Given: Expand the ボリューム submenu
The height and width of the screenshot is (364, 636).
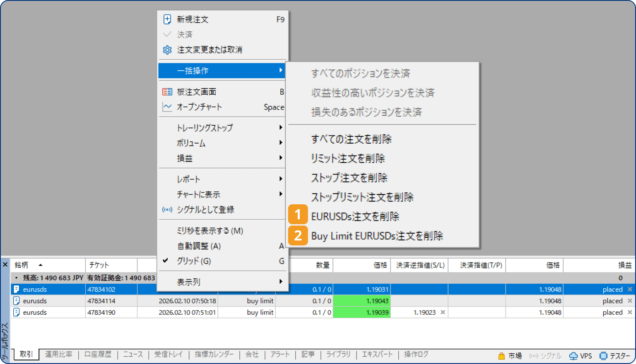Looking at the screenshot, I should (x=190, y=143).
